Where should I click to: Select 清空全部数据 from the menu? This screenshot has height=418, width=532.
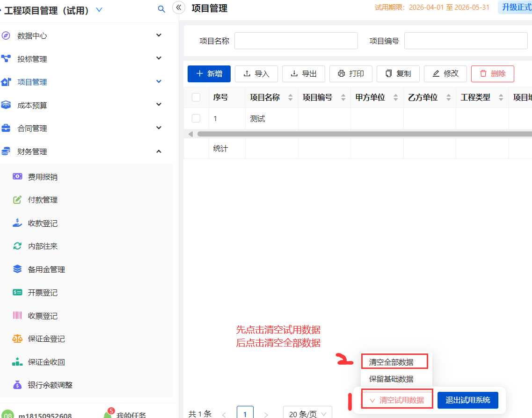point(391,362)
